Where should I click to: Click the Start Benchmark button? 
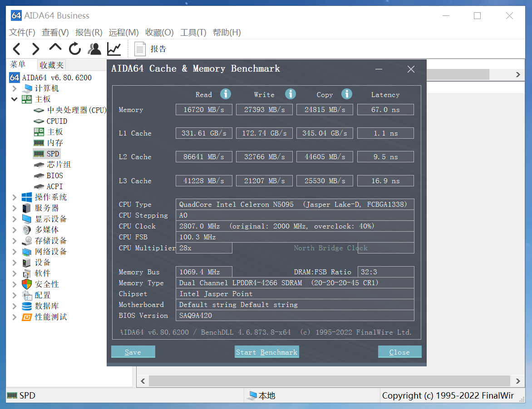(x=266, y=352)
